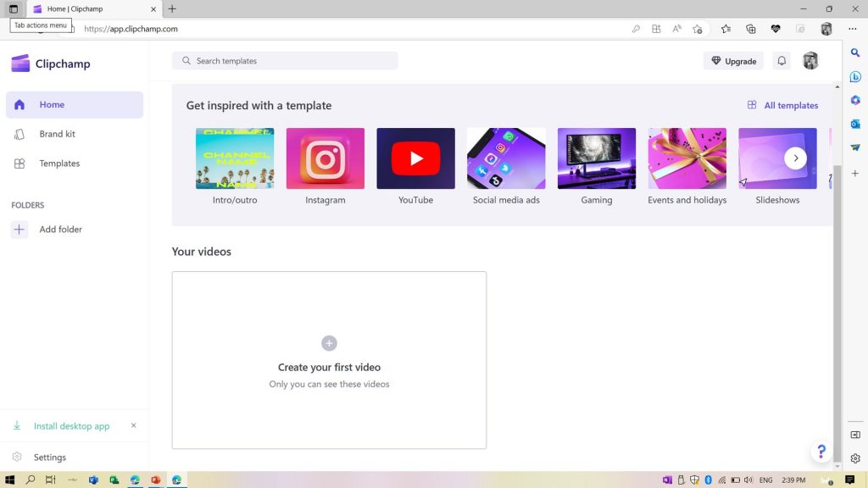Click the browser address bar URL
Screen dimensions: 868x488
pyautogui.click(x=131, y=29)
